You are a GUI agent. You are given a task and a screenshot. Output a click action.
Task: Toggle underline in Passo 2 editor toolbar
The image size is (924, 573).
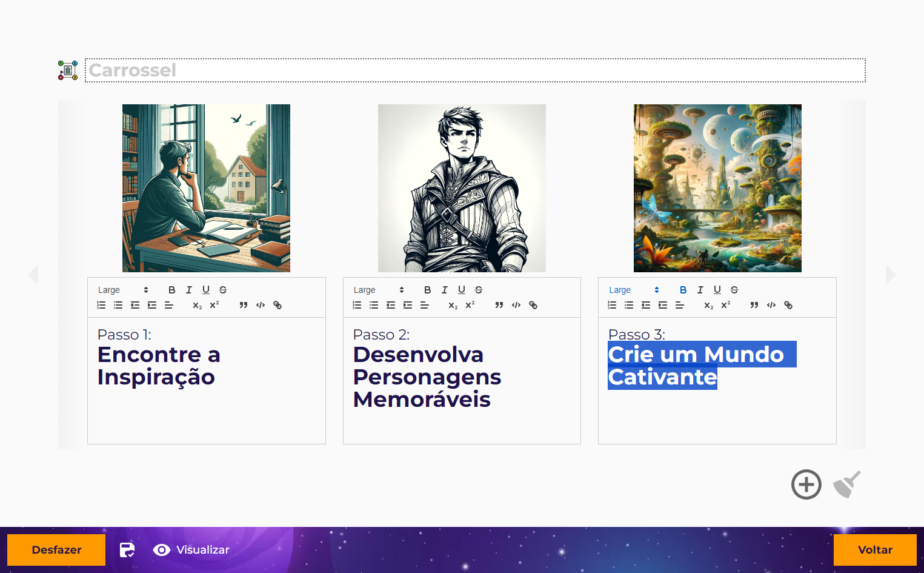(462, 290)
